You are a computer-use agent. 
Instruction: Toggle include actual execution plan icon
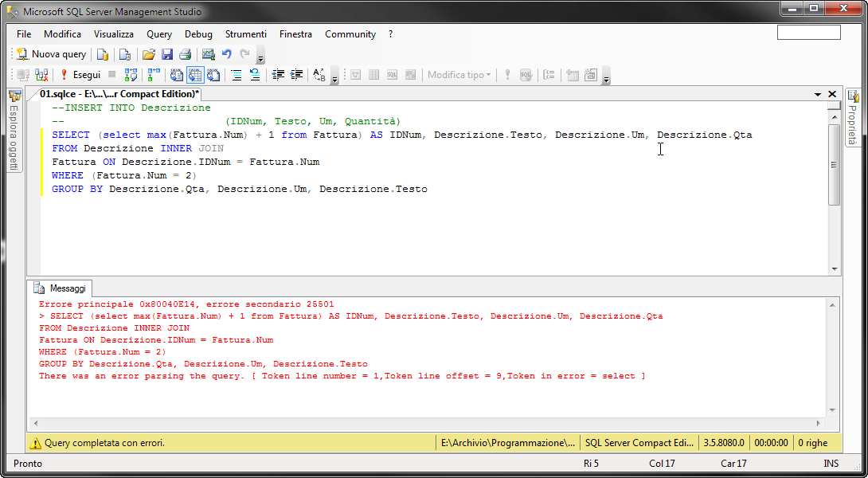[x=154, y=75]
